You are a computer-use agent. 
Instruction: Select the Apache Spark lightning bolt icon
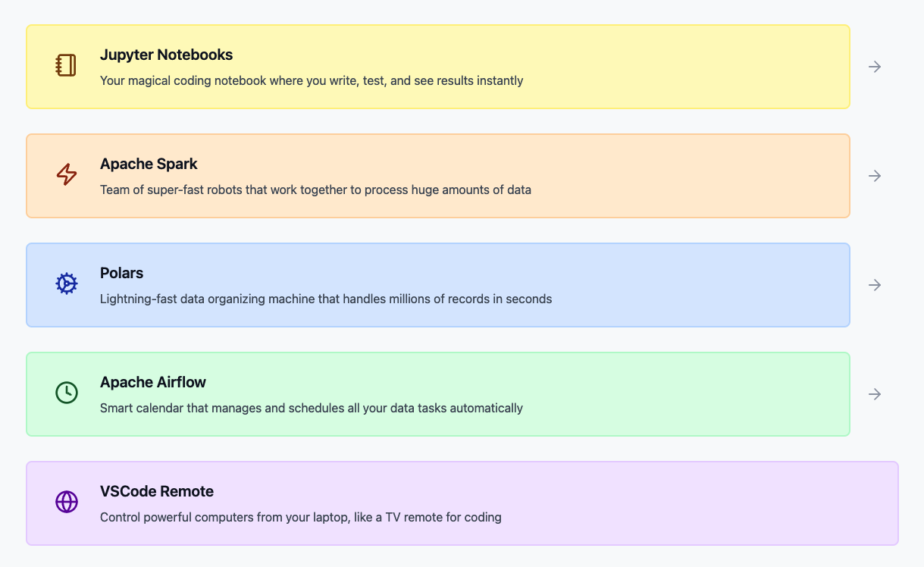point(66,174)
